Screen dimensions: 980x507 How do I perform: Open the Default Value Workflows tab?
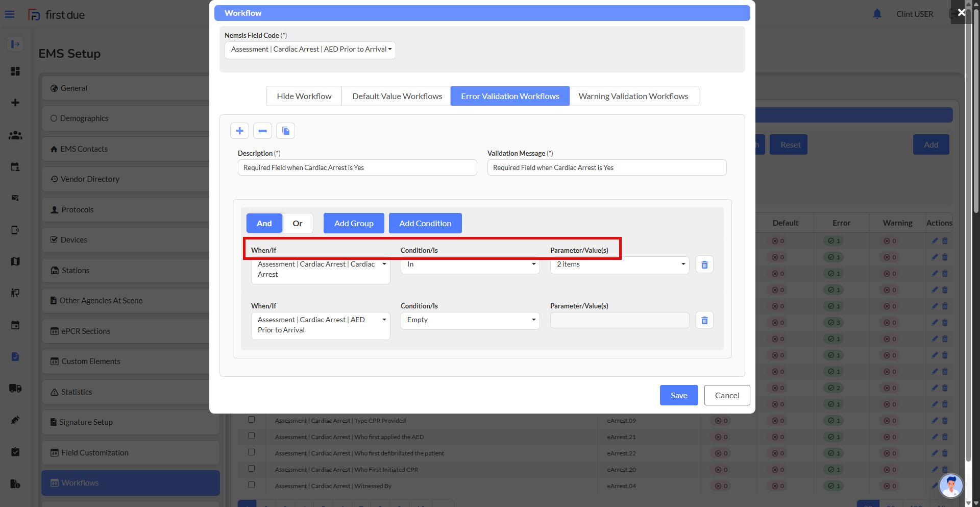[x=397, y=96]
